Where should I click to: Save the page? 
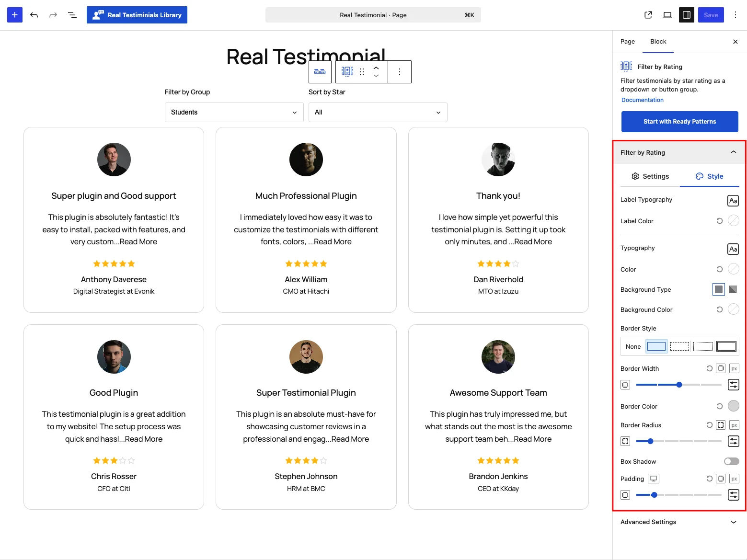711,15
